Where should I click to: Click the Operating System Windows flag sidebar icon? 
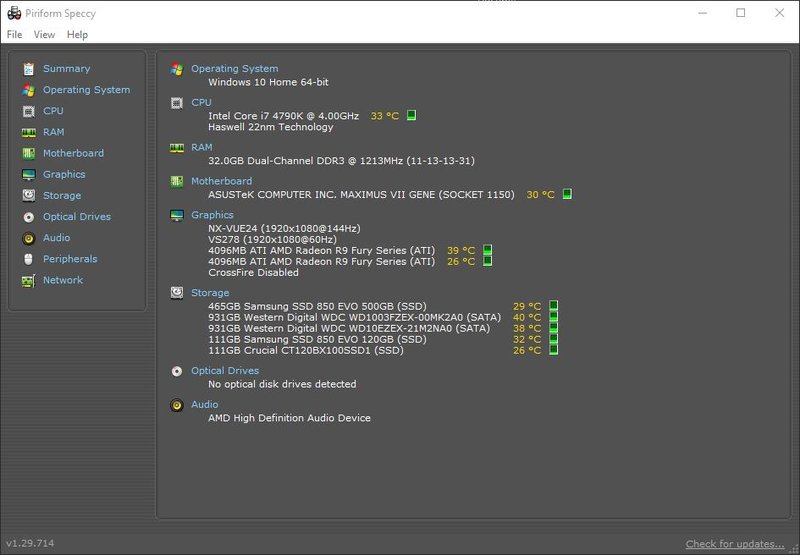tap(29, 90)
